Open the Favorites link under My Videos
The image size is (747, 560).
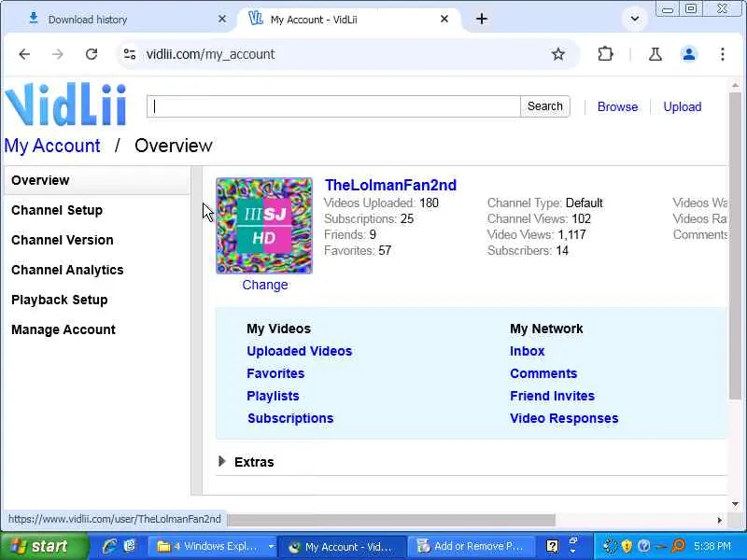tap(275, 374)
